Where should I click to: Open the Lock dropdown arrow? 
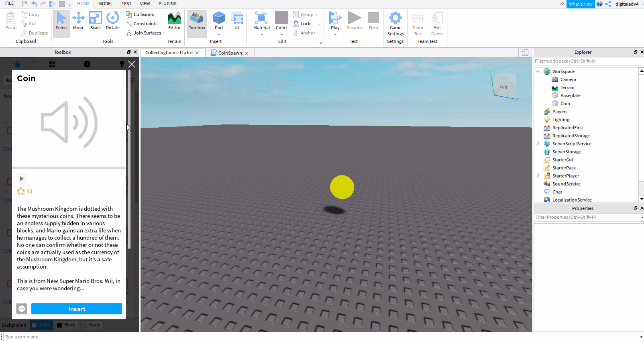pos(320,24)
